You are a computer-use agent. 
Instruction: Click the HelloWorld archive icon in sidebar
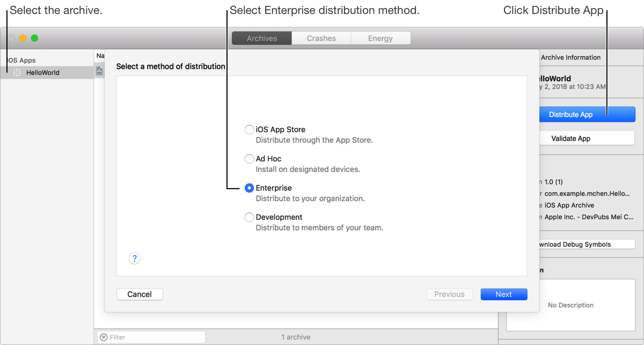click(17, 73)
